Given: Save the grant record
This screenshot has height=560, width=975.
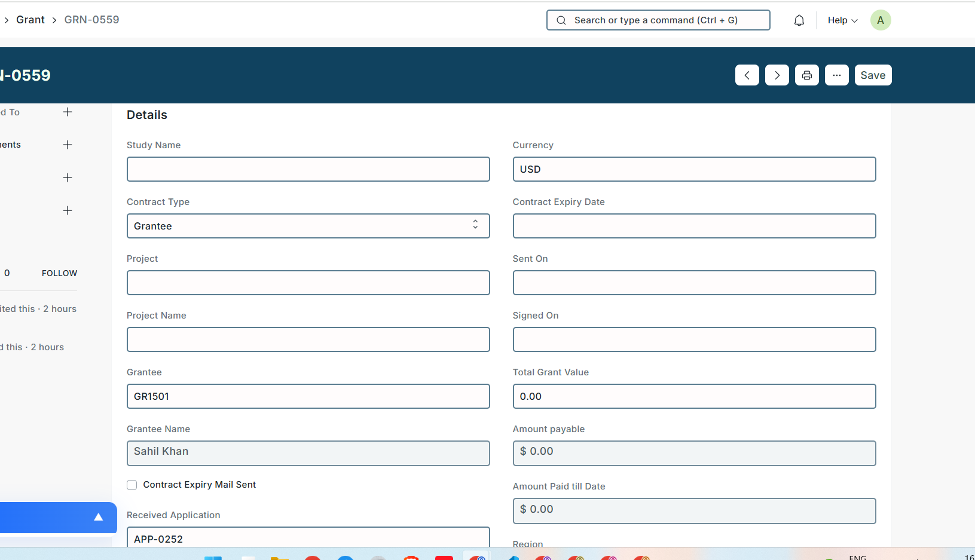Looking at the screenshot, I should pos(872,75).
